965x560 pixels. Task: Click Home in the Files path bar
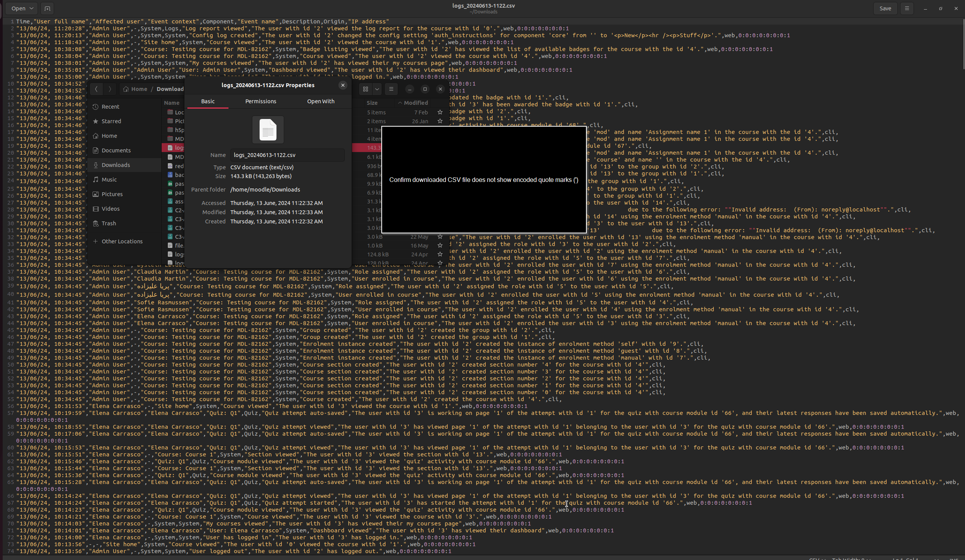[135, 89]
